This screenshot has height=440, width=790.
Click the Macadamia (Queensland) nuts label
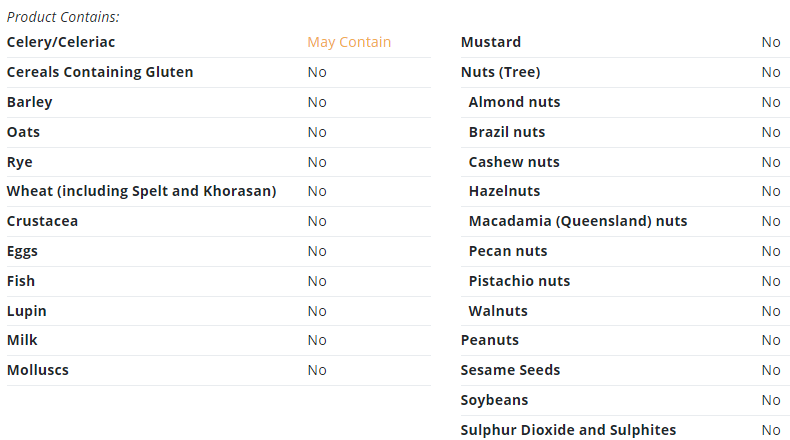pyautogui.click(x=578, y=221)
